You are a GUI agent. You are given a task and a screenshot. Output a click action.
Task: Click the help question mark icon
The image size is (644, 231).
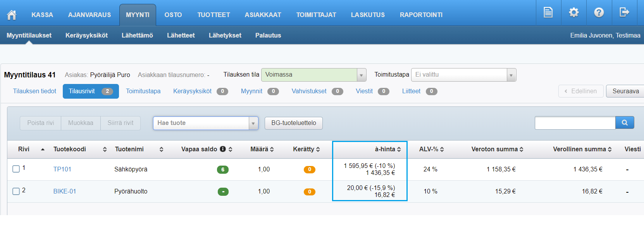(599, 12)
